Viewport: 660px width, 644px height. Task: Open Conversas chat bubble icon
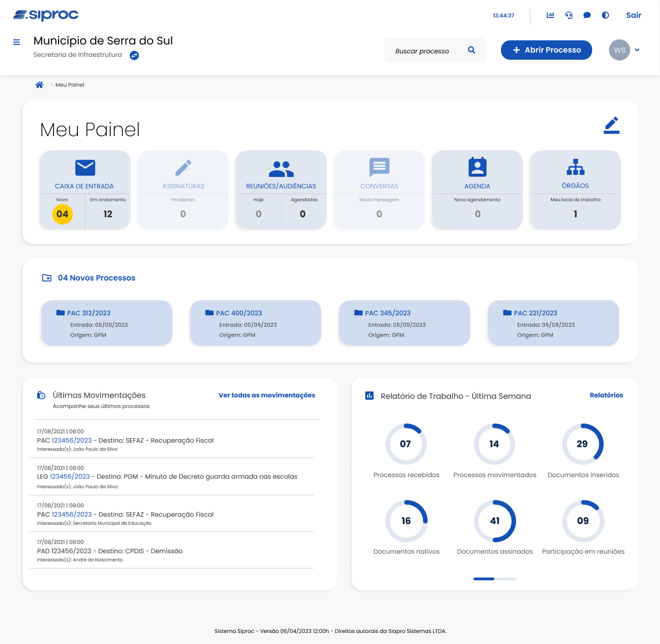click(379, 167)
